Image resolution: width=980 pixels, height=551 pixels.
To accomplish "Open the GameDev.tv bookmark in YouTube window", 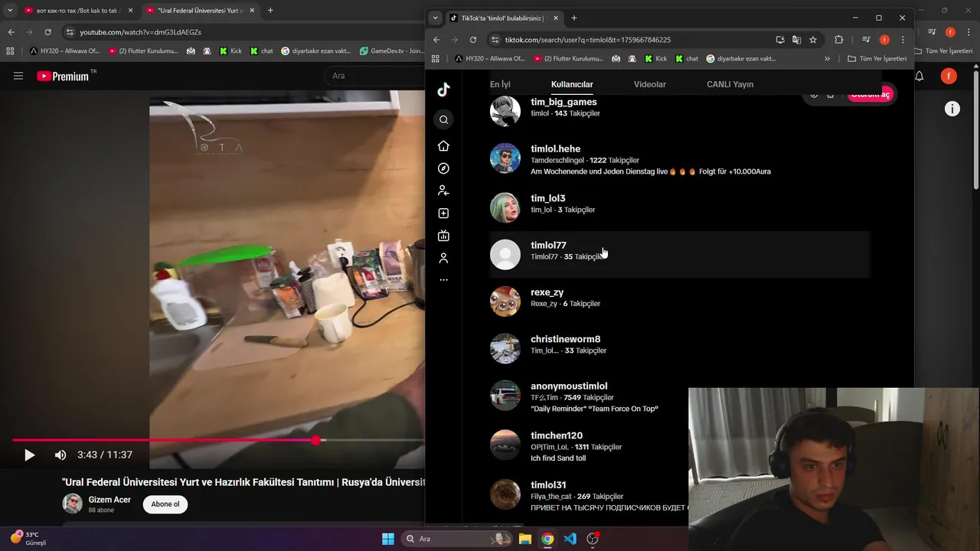I will coord(390,51).
